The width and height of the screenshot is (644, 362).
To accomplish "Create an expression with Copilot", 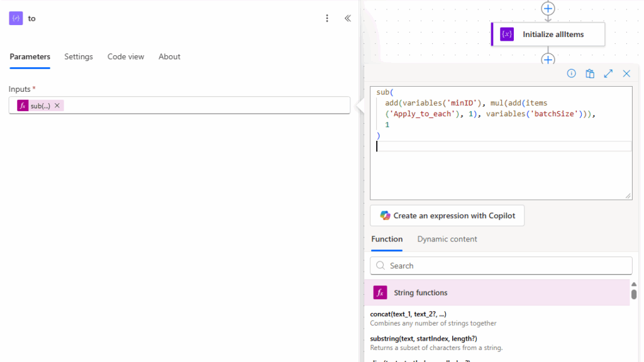I will [447, 216].
